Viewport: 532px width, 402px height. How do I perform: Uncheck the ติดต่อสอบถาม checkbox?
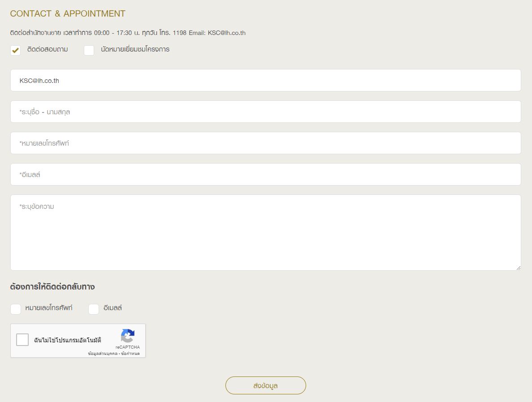click(16, 50)
